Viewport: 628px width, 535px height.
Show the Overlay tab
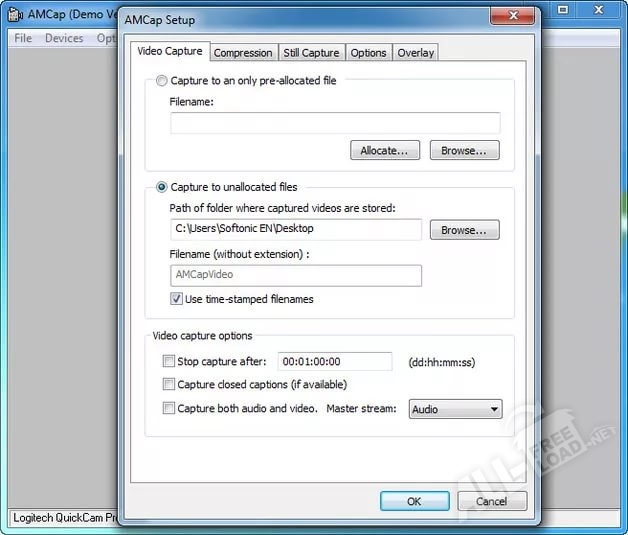415,53
